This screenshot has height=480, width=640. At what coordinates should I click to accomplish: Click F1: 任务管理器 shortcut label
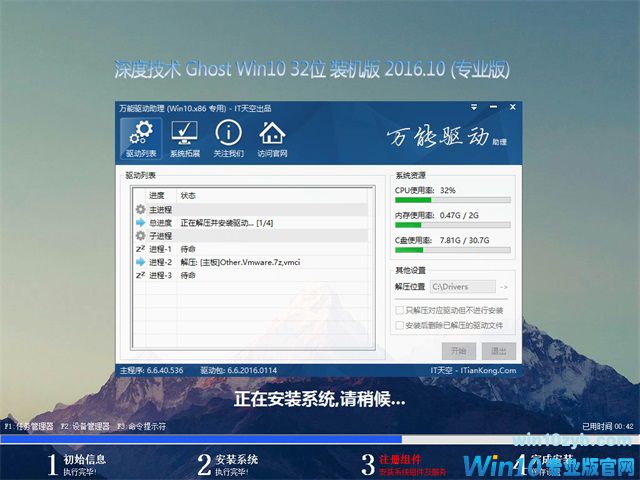29,426
